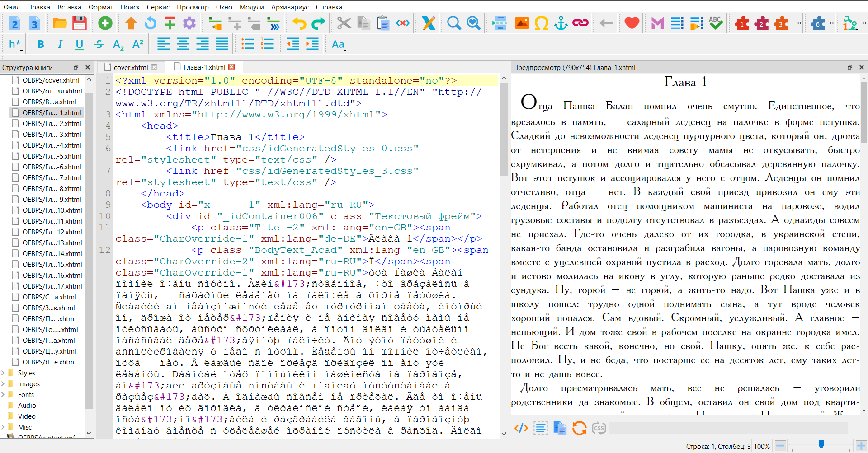
Task: Open Find with the magnifying glass icon
Action: pyautogui.click(x=453, y=23)
